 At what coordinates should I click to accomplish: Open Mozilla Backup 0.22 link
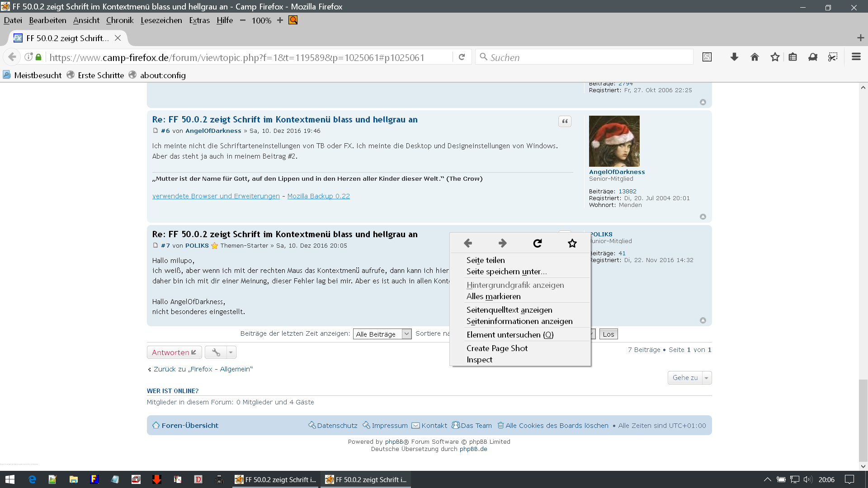[318, 196]
